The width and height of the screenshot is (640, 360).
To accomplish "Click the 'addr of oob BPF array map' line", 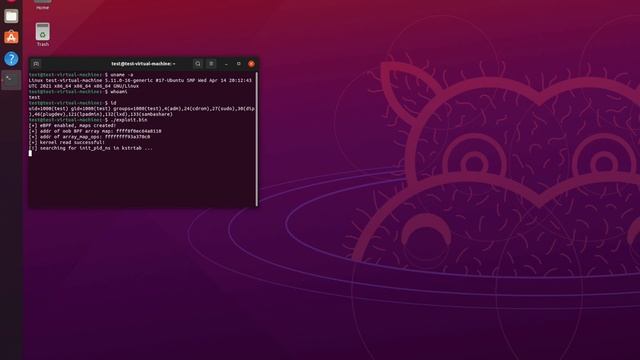I will point(95,131).
